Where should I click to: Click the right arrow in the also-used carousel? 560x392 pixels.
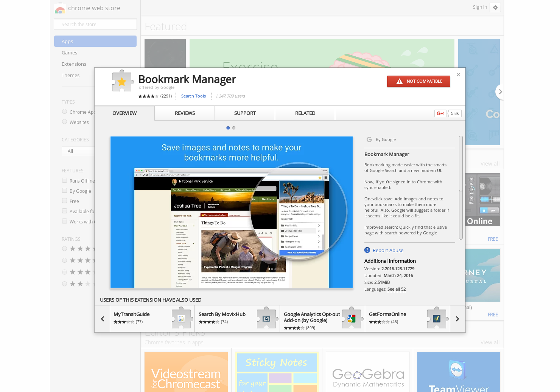coord(457,319)
